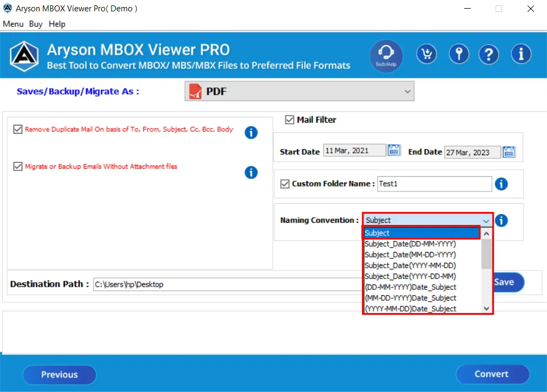Toggle Migrate Emails Without Attachment checkbox

tap(18, 167)
